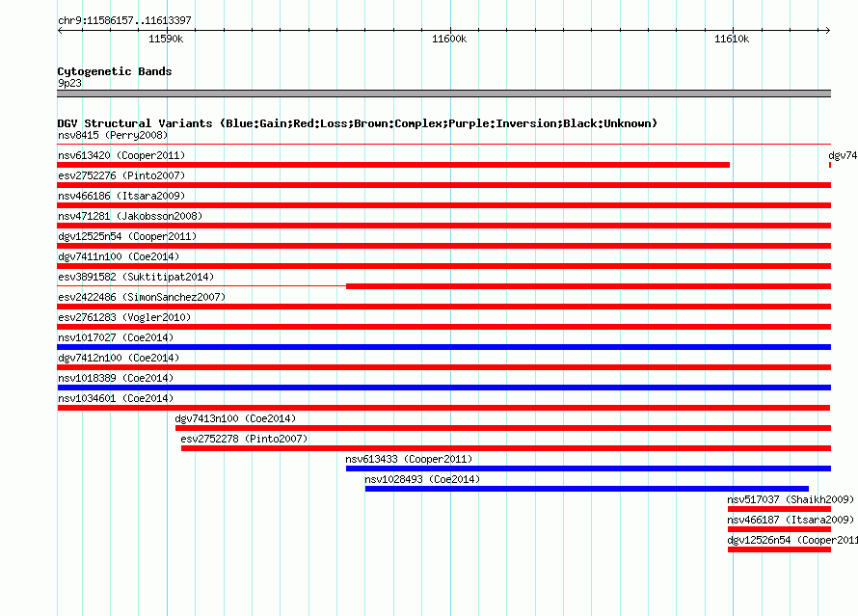Click the chr9:11586157..11613397 coordinate text
This screenshot has width=858, height=616.
pos(124,20)
